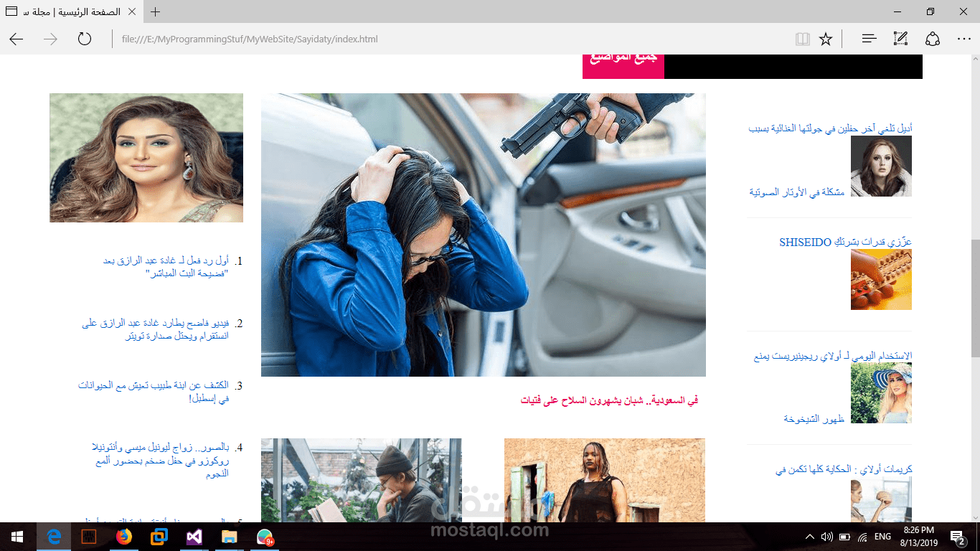Click the Adele thumbnail in the sidebar
The width and height of the screenshot is (980, 551).
click(881, 166)
